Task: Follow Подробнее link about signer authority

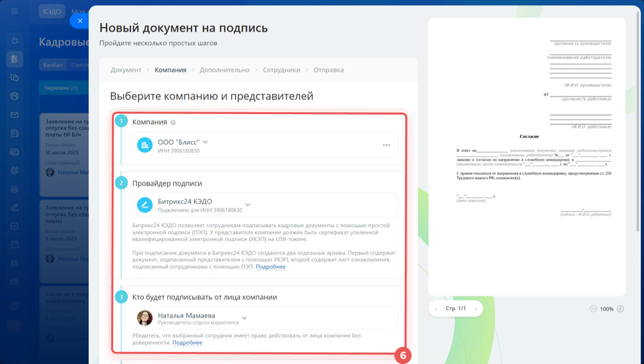Action: (187, 343)
